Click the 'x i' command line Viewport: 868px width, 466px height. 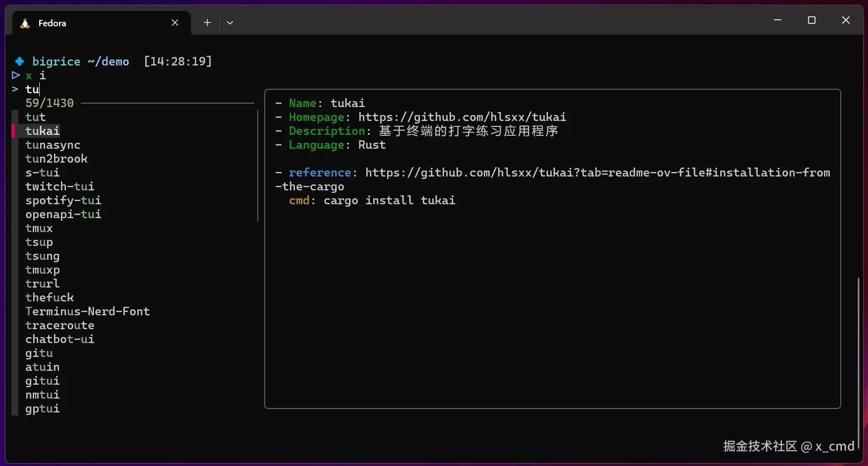(x=36, y=75)
